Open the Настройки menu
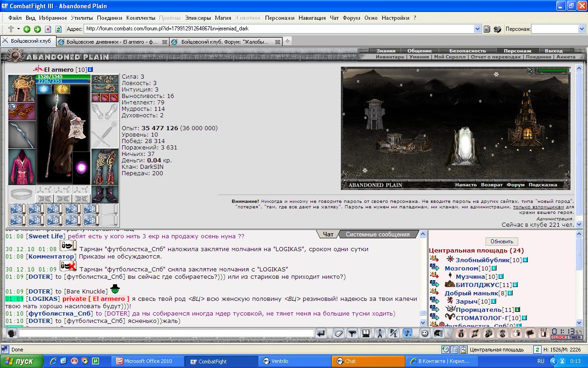The width and height of the screenshot is (588, 368). [x=395, y=18]
